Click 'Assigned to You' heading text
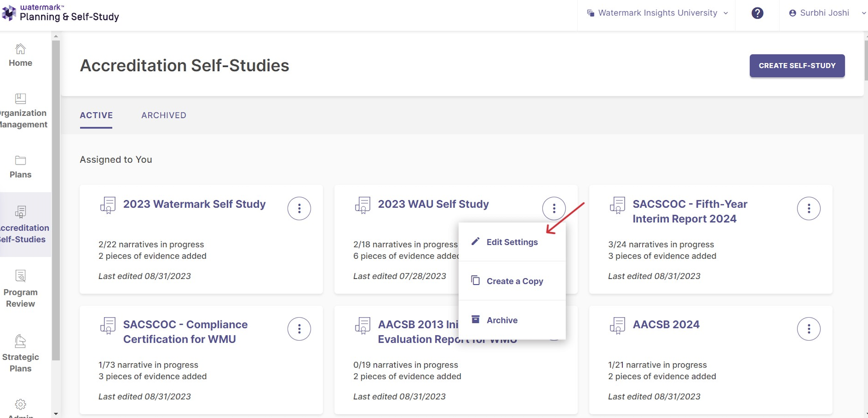Screen dimensions: 868x418 [x=116, y=159]
